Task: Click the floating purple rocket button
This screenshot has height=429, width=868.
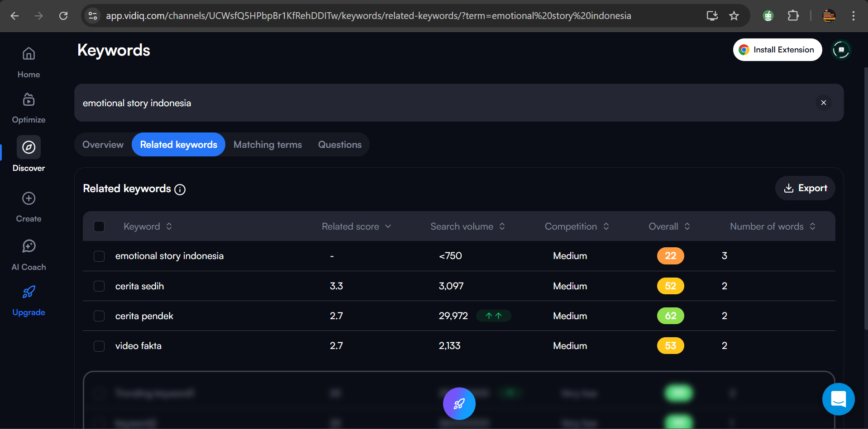Action: pos(459,404)
